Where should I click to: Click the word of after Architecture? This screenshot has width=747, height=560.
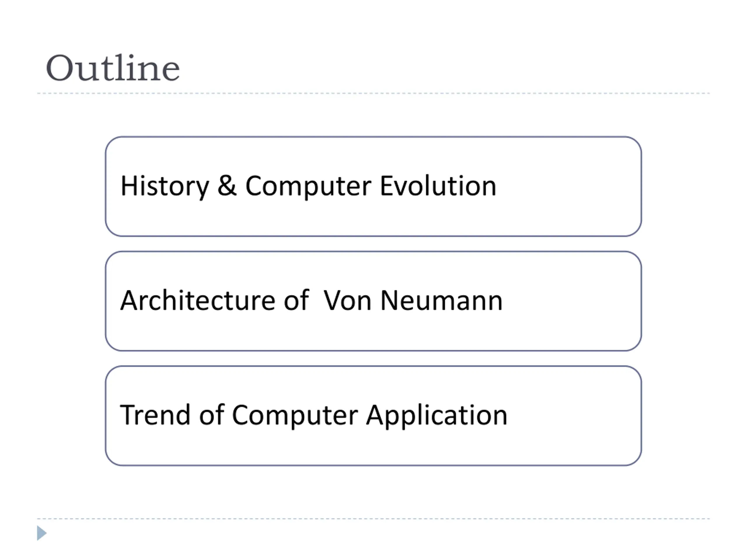click(296, 300)
